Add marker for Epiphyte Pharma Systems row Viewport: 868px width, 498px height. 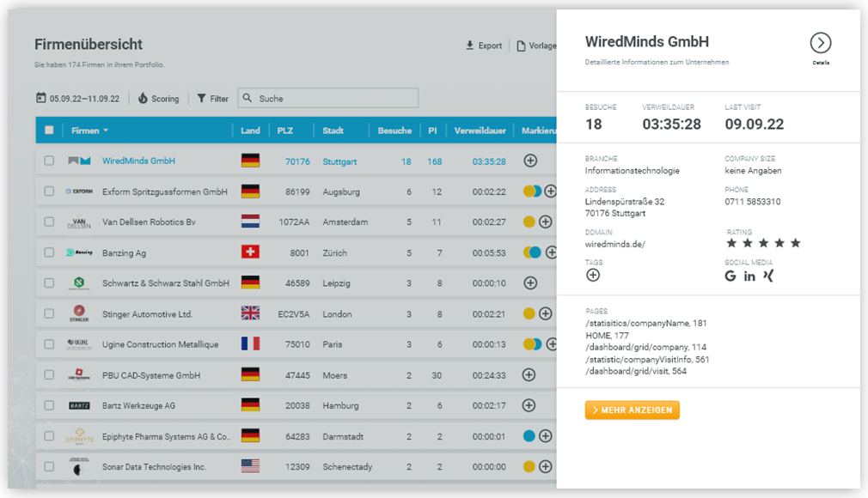pos(545,436)
